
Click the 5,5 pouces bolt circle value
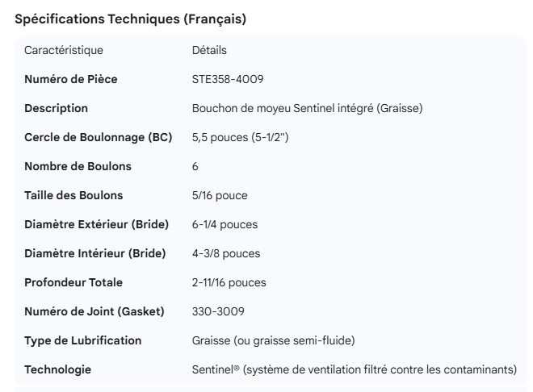coord(240,137)
